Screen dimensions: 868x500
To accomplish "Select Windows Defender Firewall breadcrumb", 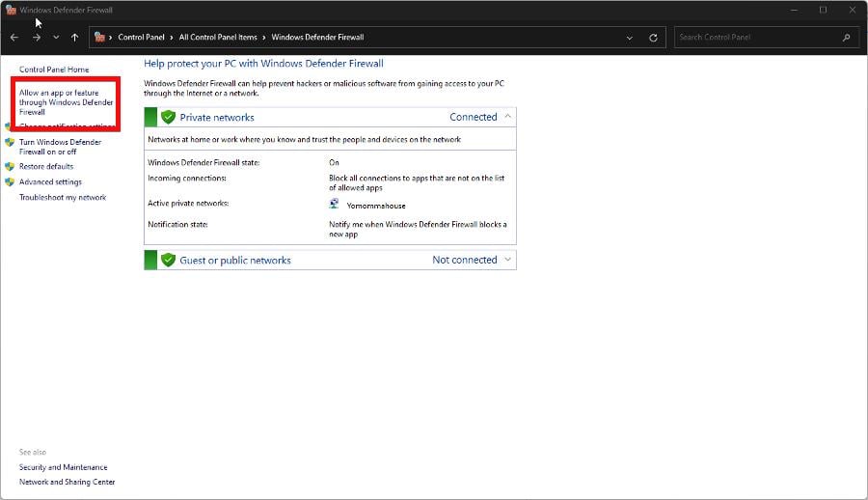I will click(x=317, y=37).
